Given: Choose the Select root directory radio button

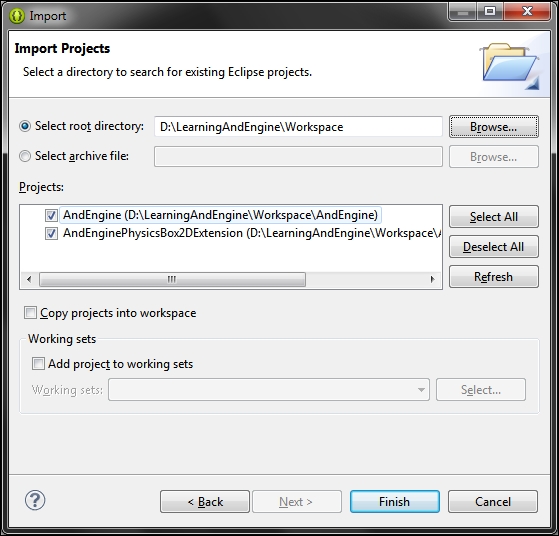Looking at the screenshot, I should tap(25, 126).
